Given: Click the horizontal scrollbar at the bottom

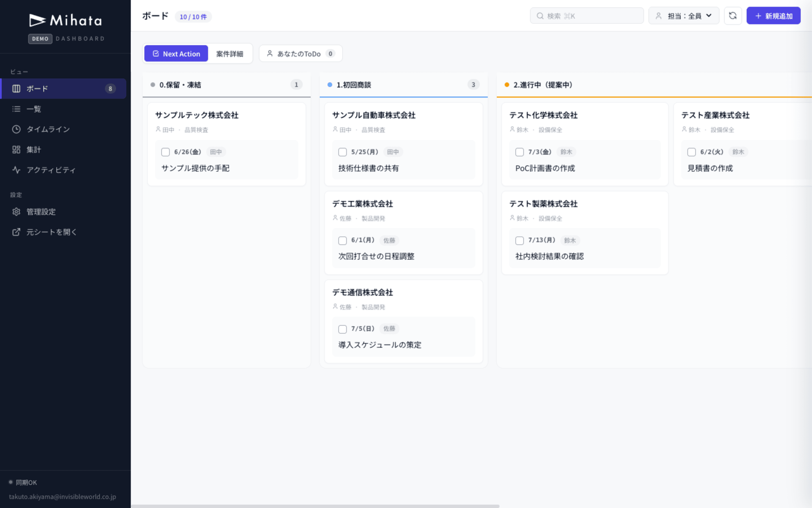Looking at the screenshot, I should pos(315,506).
